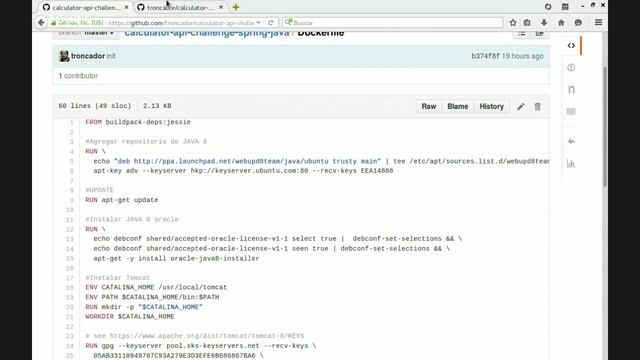Select line number 21 in gutter
The width and height of the screenshot is (640, 360).
click(x=70, y=317)
